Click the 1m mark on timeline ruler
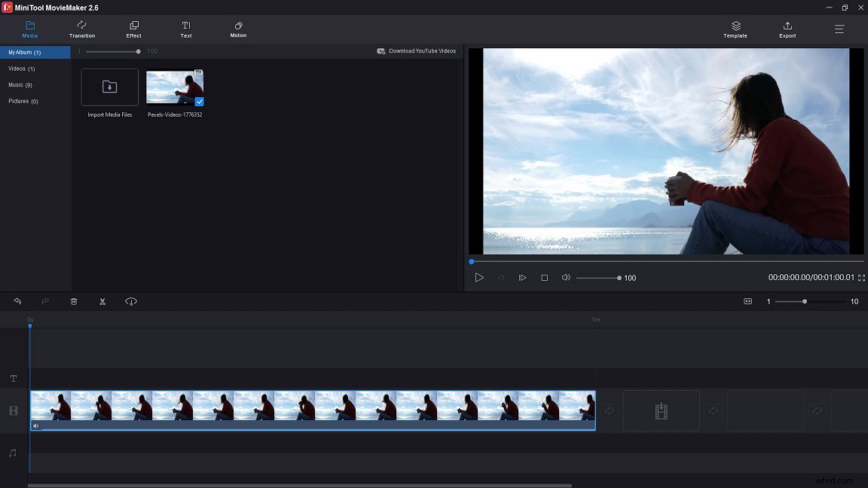 [x=596, y=320]
